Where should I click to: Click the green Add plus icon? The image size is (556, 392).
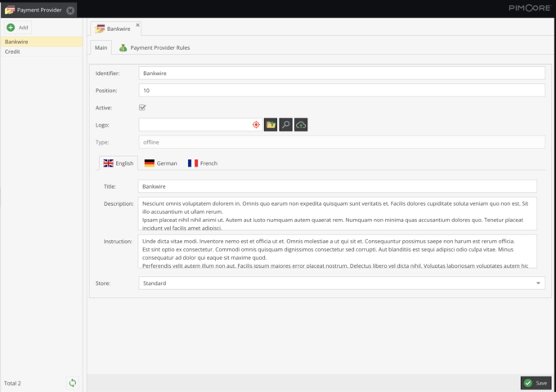point(11,27)
